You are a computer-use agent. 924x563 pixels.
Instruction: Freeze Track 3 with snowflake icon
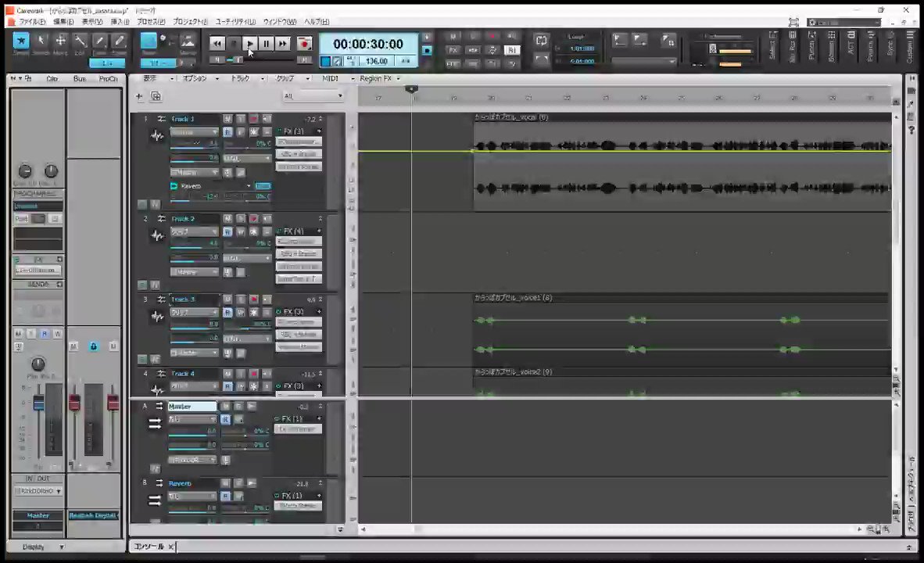[253, 312]
